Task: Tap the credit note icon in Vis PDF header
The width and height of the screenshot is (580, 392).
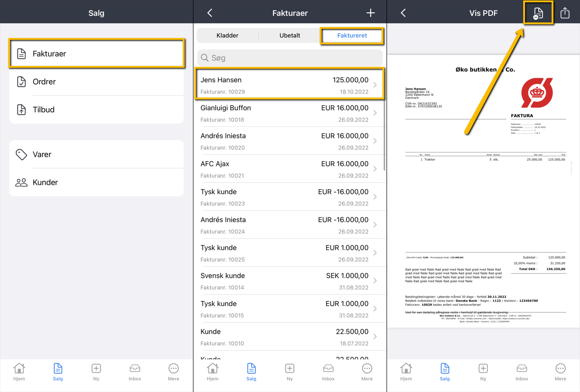Action: 538,13
